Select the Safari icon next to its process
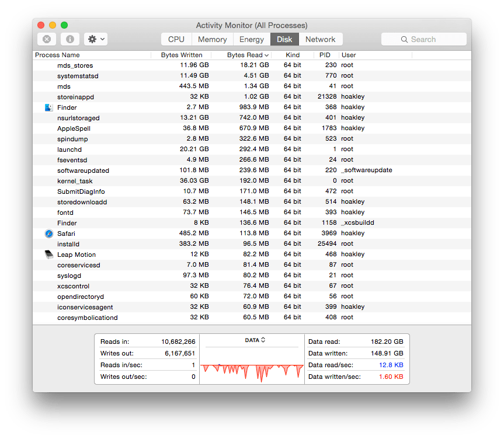This screenshot has height=439, width=504. [x=48, y=233]
